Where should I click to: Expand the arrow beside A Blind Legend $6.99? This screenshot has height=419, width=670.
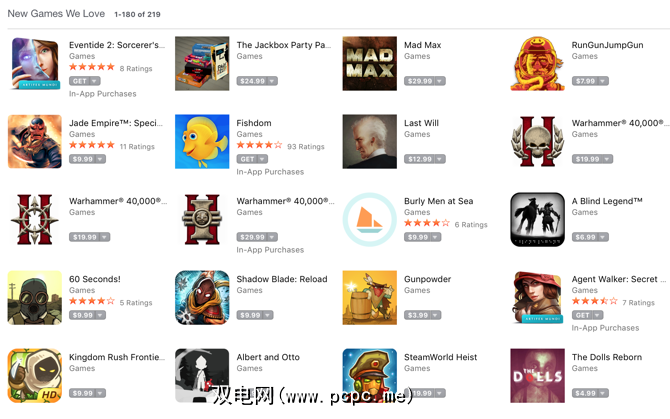[603, 237]
